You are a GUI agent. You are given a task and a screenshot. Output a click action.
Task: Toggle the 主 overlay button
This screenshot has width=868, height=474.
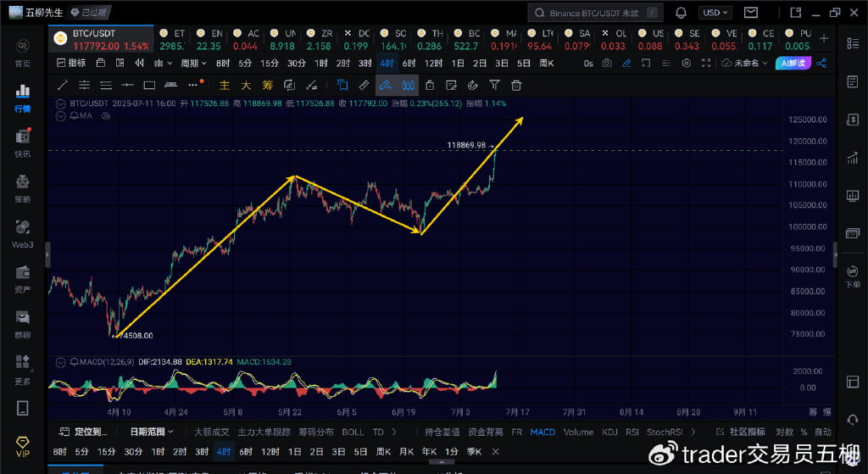point(224,85)
